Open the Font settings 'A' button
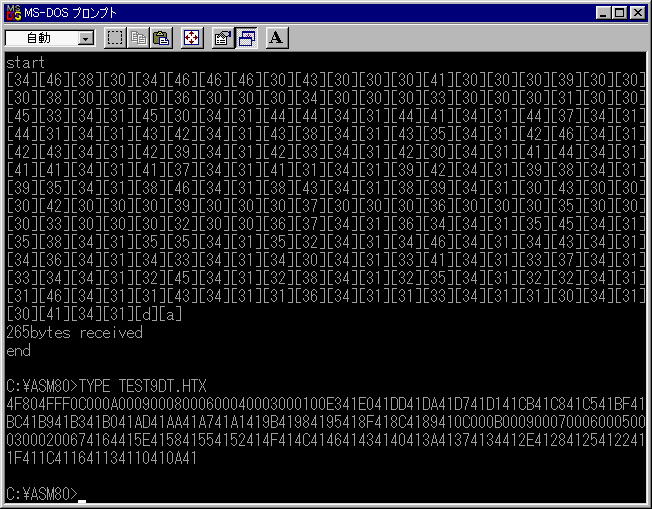The image size is (652, 509). [277, 38]
